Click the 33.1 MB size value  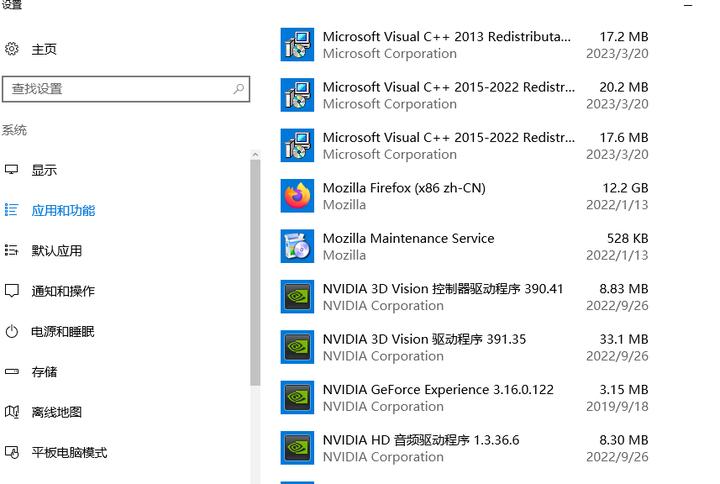pos(624,339)
